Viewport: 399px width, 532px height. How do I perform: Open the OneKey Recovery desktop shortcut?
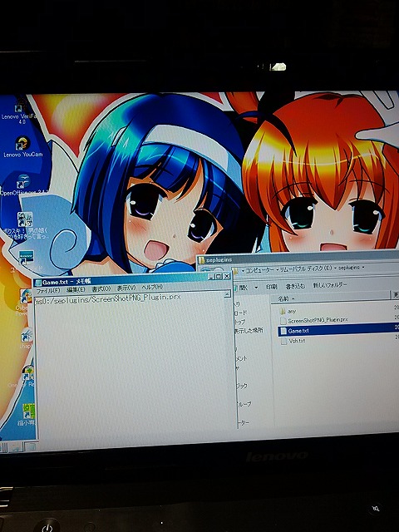click(x=27, y=375)
